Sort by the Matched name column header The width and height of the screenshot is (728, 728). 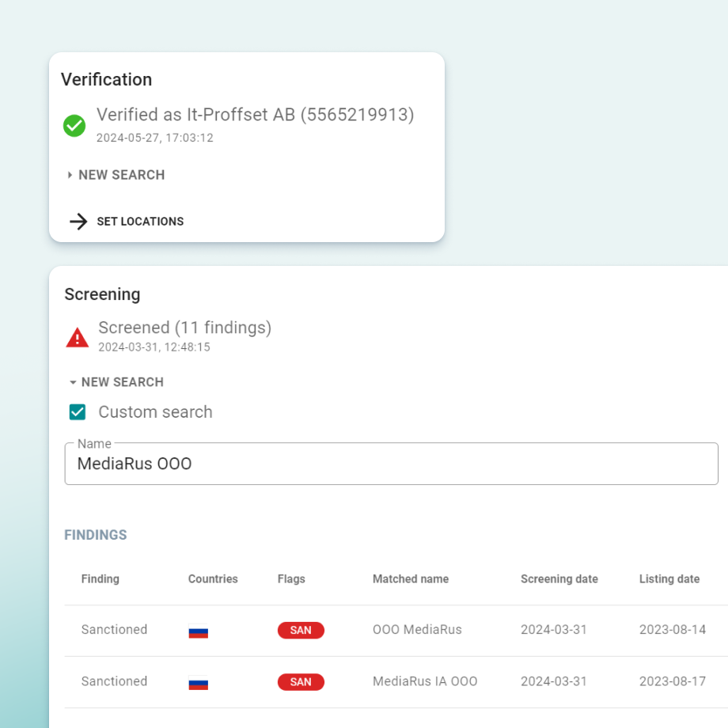411,579
